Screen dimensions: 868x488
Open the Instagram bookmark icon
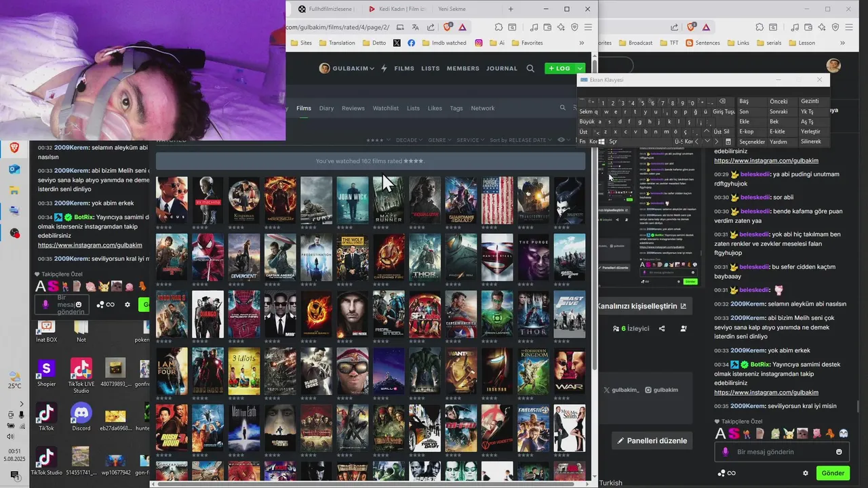(x=479, y=43)
